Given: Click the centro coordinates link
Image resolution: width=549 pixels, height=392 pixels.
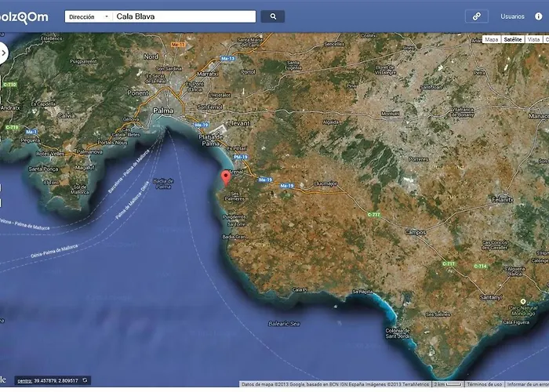Looking at the screenshot, I should pyautogui.click(x=24, y=380).
